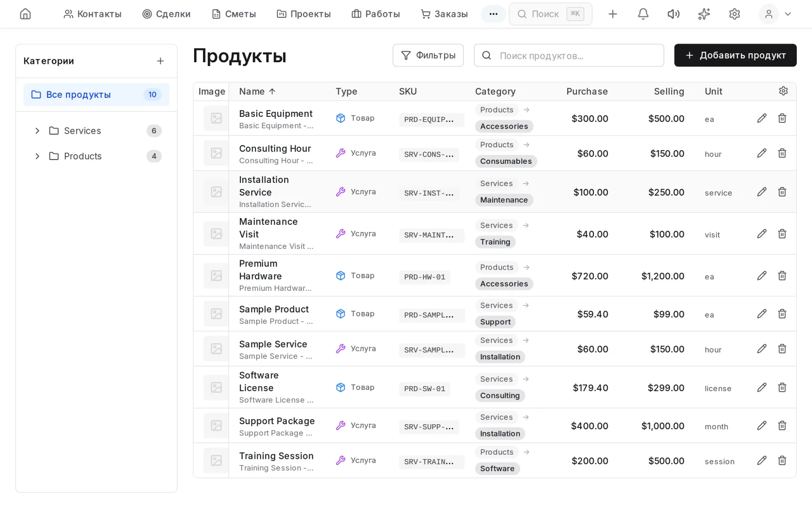This screenshot has width=812, height=508.
Task: Click the Maintenance category tag
Action: (x=504, y=200)
